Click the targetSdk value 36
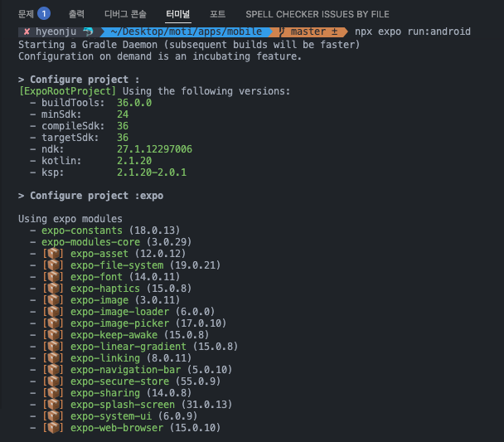This screenshot has height=442, width=504. tap(123, 138)
